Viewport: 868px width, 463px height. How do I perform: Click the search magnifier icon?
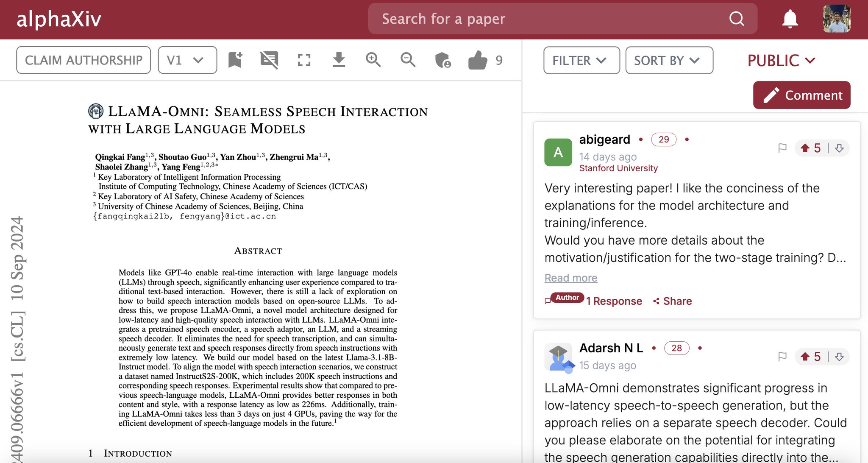point(737,19)
